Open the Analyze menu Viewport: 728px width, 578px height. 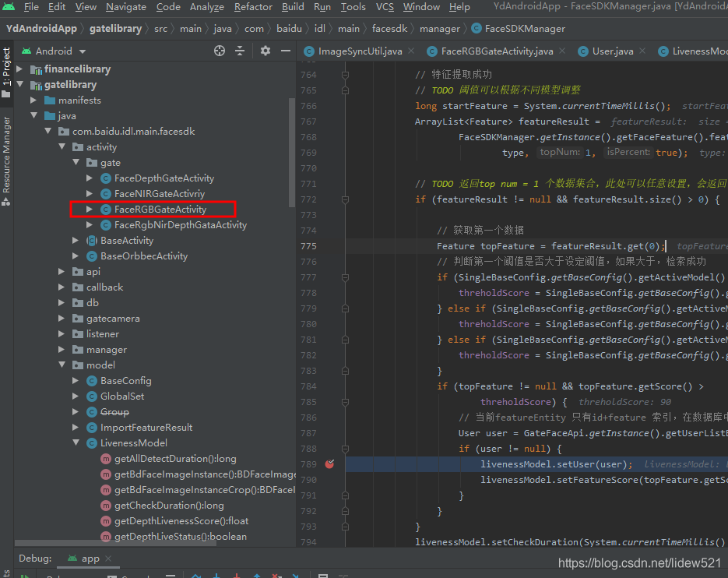(206, 7)
